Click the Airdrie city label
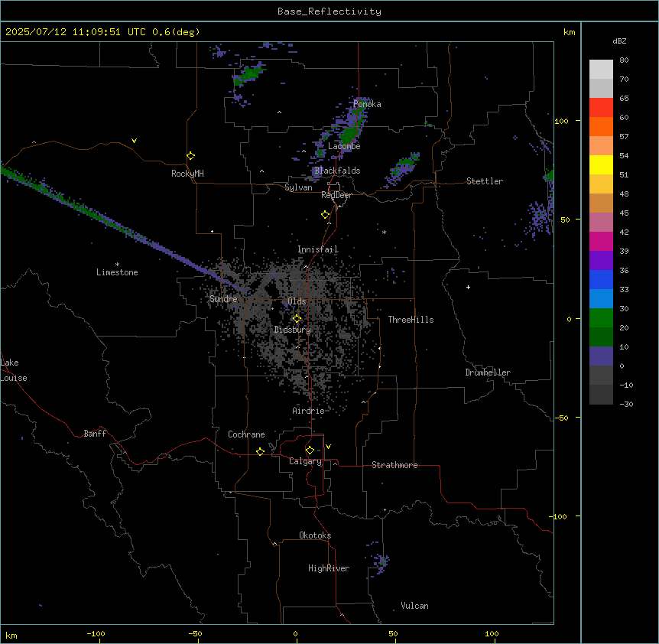Image resolution: width=659 pixels, height=644 pixels. [309, 411]
